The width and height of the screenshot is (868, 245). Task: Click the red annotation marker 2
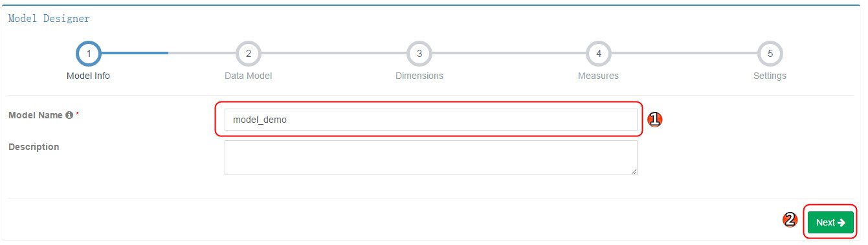coord(790,220)
